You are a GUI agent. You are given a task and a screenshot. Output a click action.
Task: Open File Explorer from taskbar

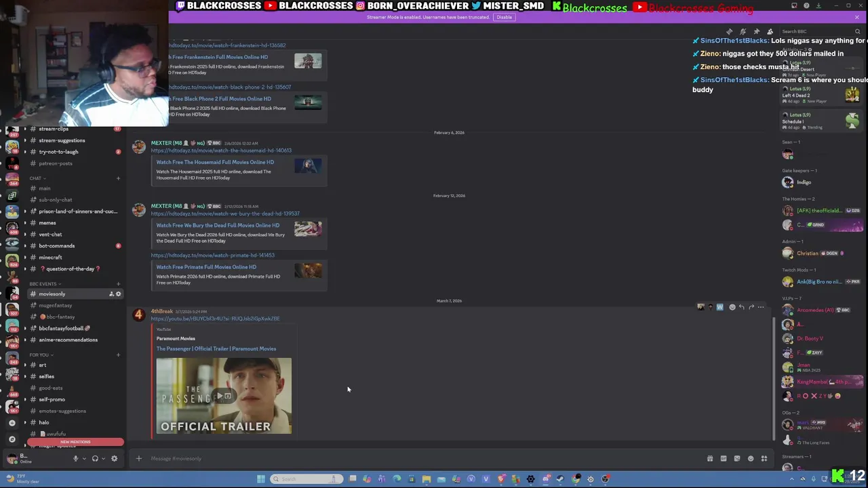pos(426,479)
